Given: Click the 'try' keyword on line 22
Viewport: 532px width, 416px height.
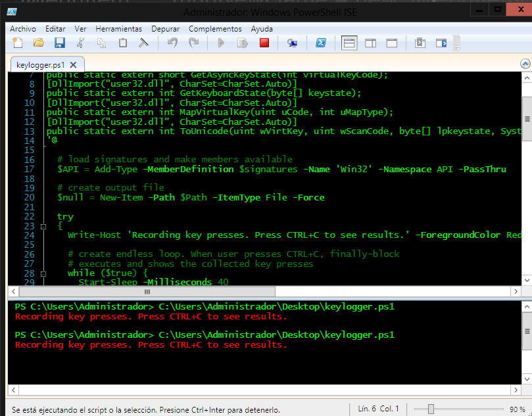Looking at the screenshot, I should 65,217.
